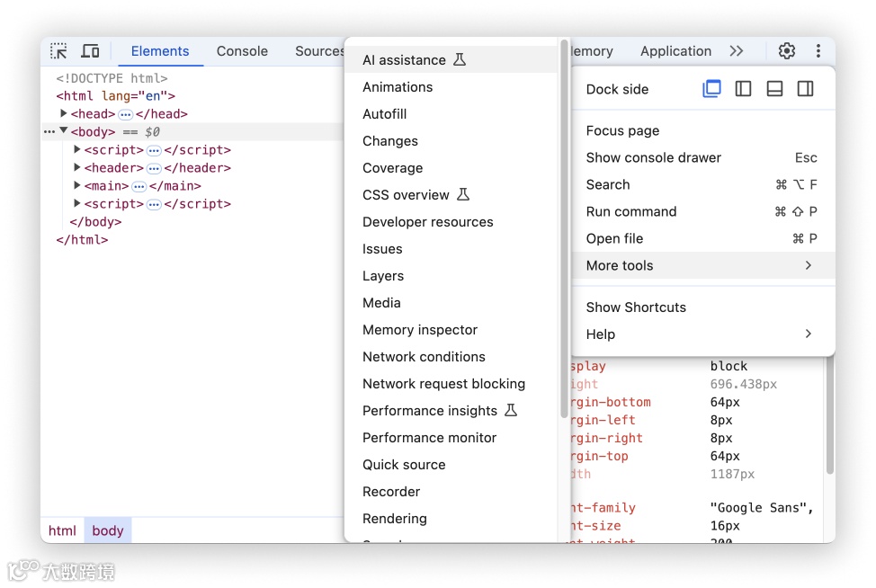Viewport: 876px width, 588px height.
Task: Choose Open file
Action: (703, 238)
